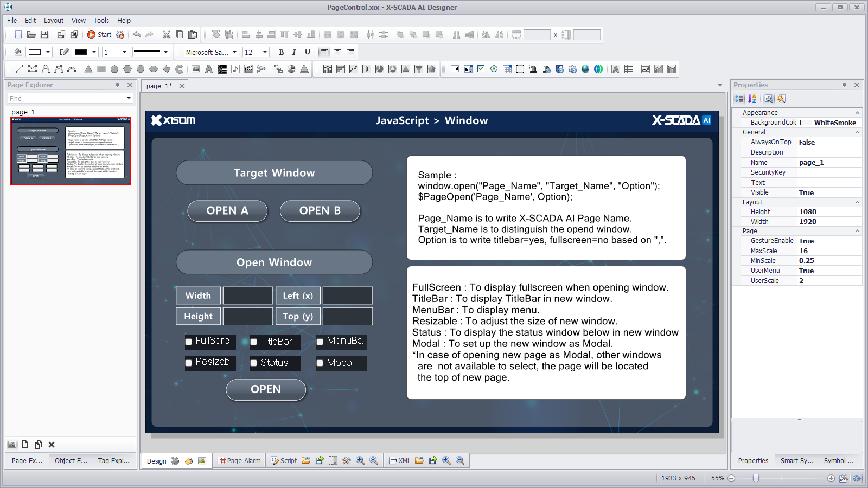This screenshot has width=868, height=488.
Task: Open the File menu
Action: pos(12,20)
